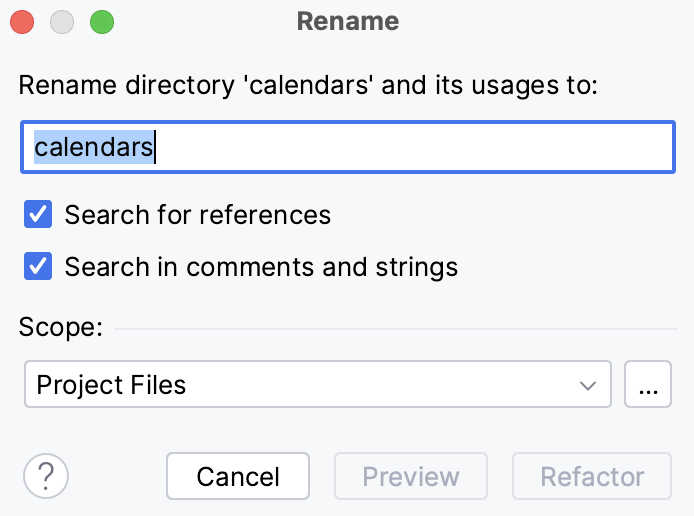Expand scope list via the chevron arrow
Screen dimensions: 694x516
click(x=587, y=385)
